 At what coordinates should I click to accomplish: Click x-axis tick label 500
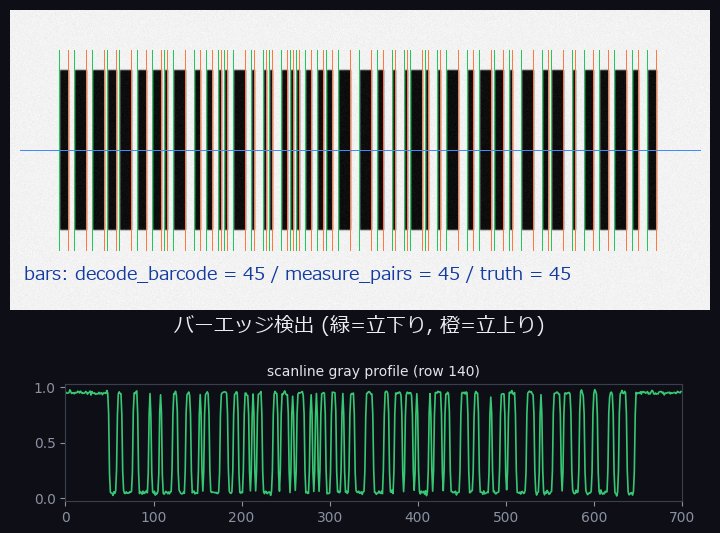click(x=506, y=517)
